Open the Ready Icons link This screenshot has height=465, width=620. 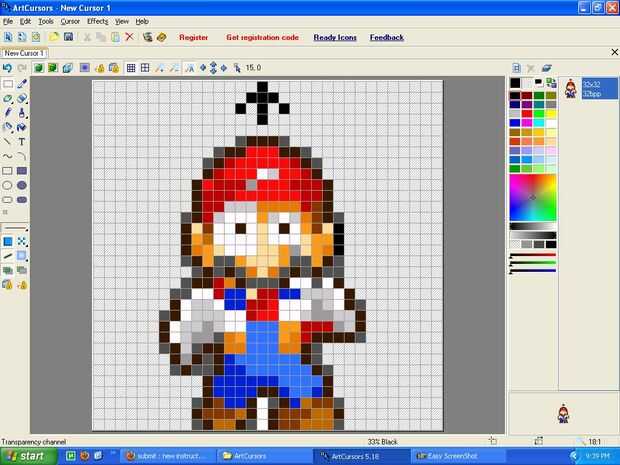pos(335,38)
